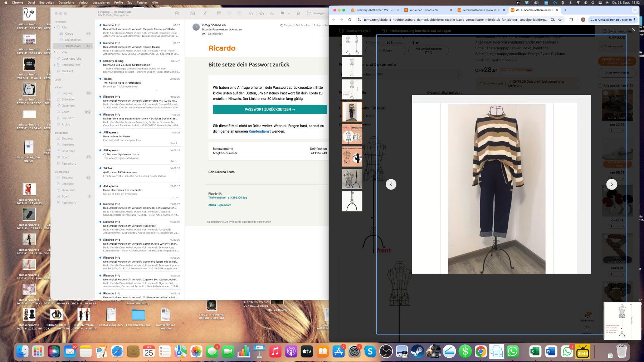This screenshot has height=362, width=644.
Task: Open the 'Kundendienst' link in the email
Action: click(260, 131)
